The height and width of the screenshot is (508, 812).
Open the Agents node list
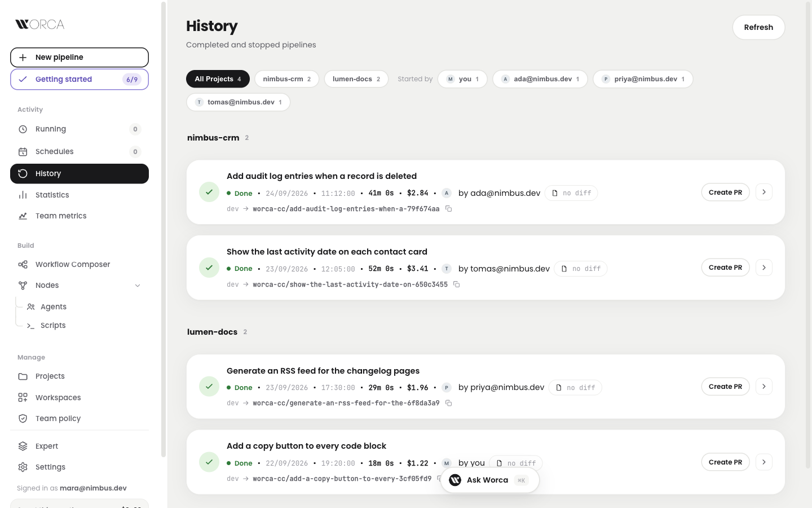click(x=85, y=306)
